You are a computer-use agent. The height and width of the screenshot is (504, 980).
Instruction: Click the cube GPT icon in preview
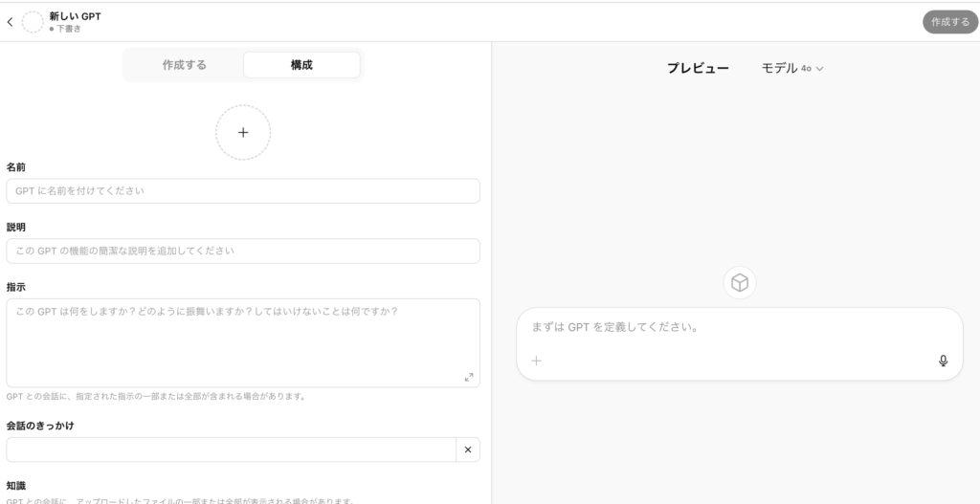740,283
